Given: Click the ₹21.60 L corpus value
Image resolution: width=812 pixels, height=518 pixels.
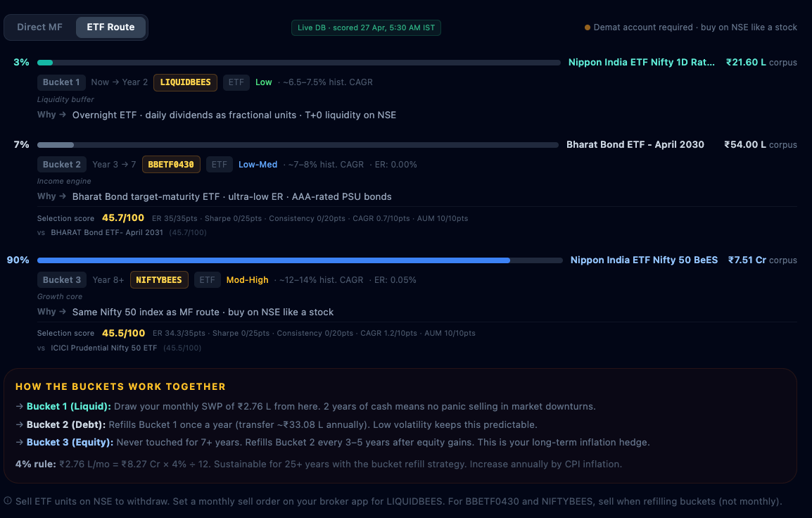Looking at the screenshot, I should tap(746, 62).
